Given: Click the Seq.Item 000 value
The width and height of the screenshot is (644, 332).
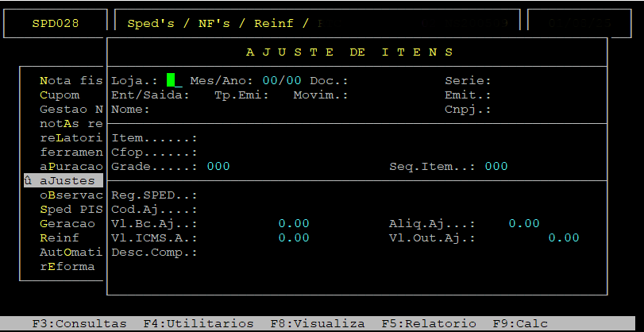Looking at the screenshot, I should click(496, 167).
